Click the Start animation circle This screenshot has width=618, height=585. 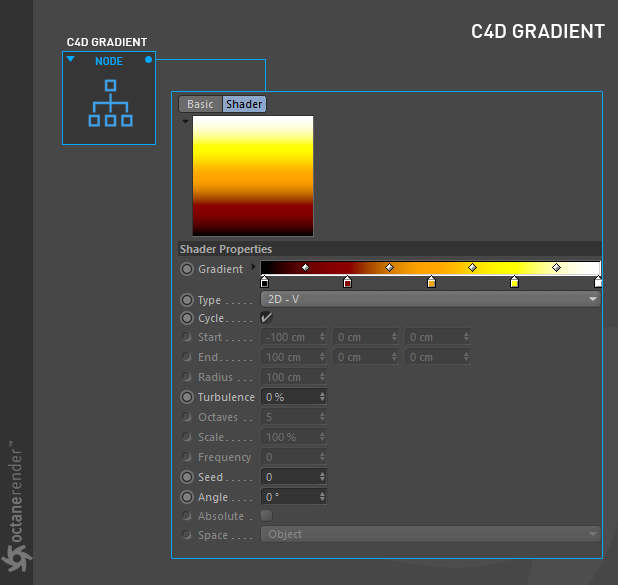[187, 337]
